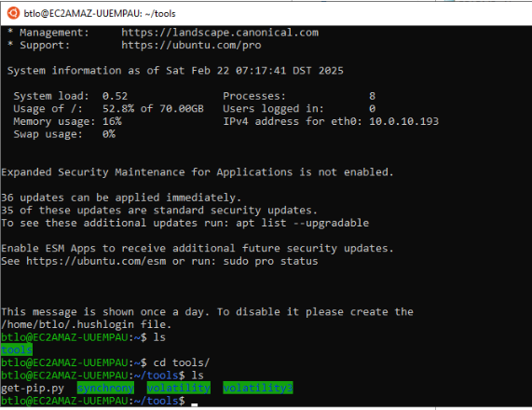Click the highlighted tools directory listing

tap(17, 350)
